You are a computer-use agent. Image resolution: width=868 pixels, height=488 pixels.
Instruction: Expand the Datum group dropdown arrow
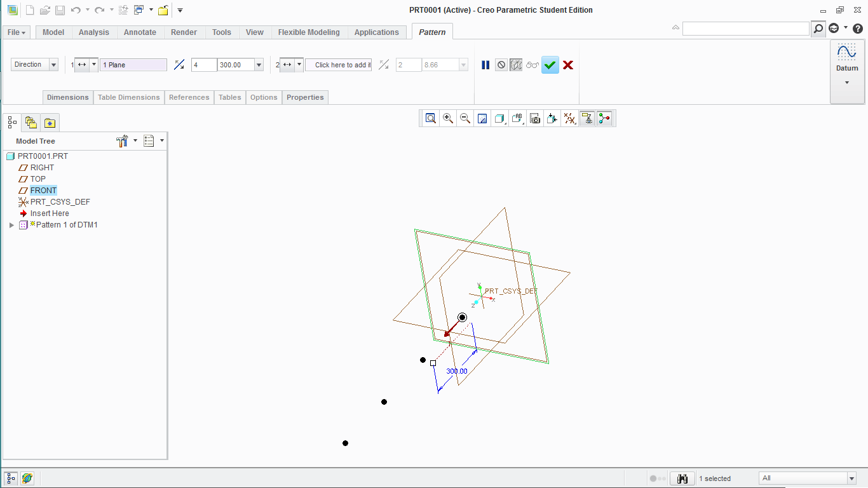(846, 83)
